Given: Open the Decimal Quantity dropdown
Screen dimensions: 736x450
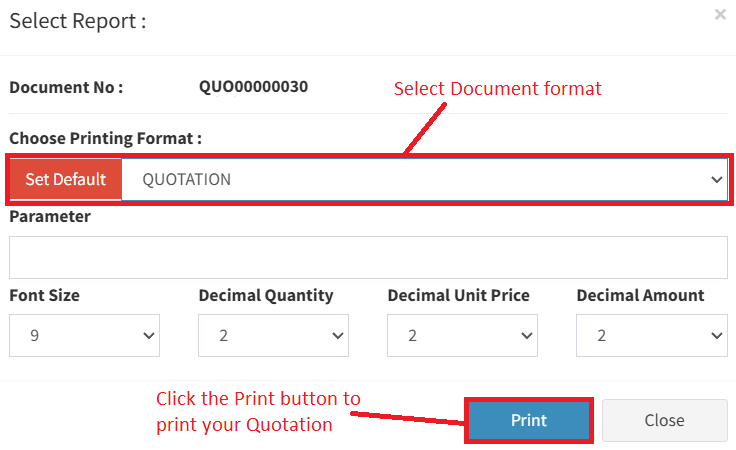Looking at the screenshot, I should pyautogui.click(x=273, y=335).
